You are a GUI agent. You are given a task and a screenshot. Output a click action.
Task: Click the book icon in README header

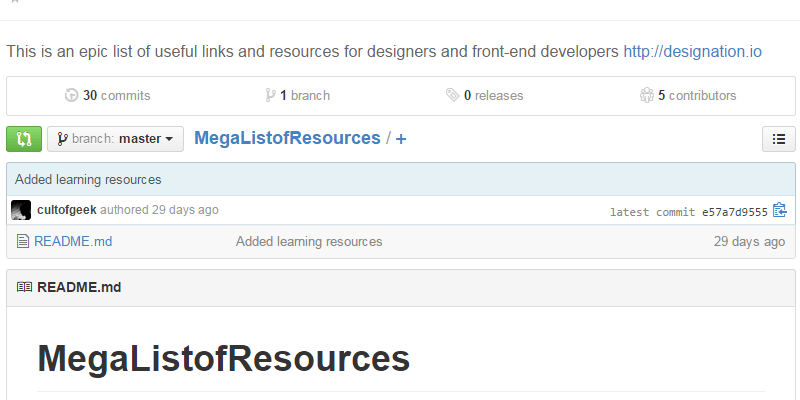(x=24, y=287)
